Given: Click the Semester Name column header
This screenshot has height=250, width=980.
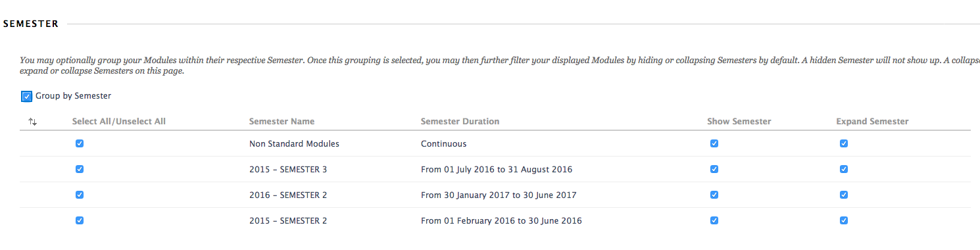Looking at the screenshot, I should click(282, 122).
